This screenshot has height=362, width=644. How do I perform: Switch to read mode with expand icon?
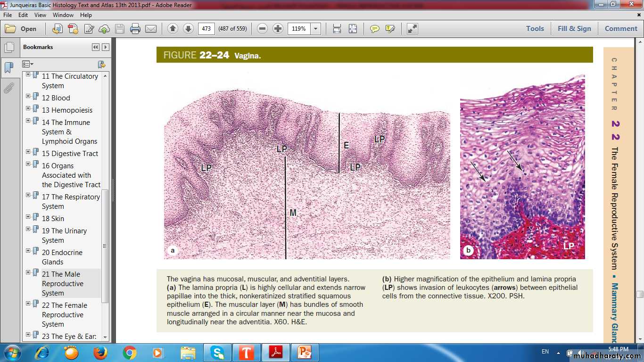click(x=412, y=29)
